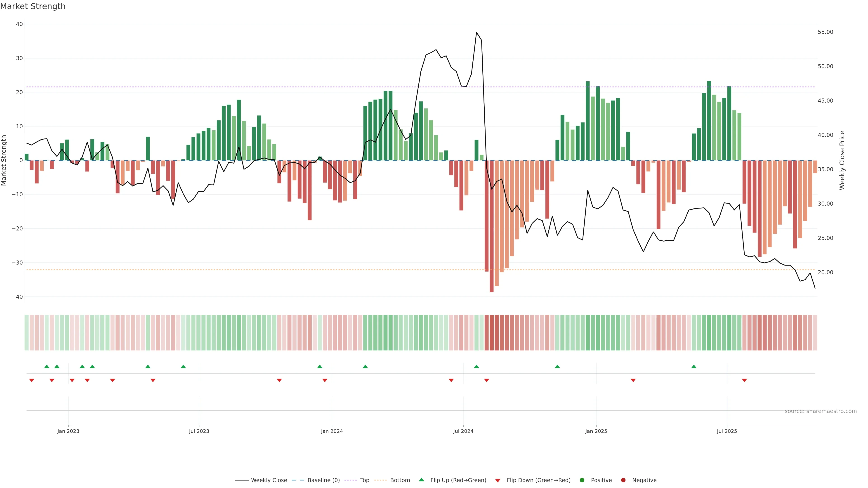Image resolution: width=868 pixels, height=488 pixels.
Task: Click first red flip-down triangle marker
Action: coord(32,380)
